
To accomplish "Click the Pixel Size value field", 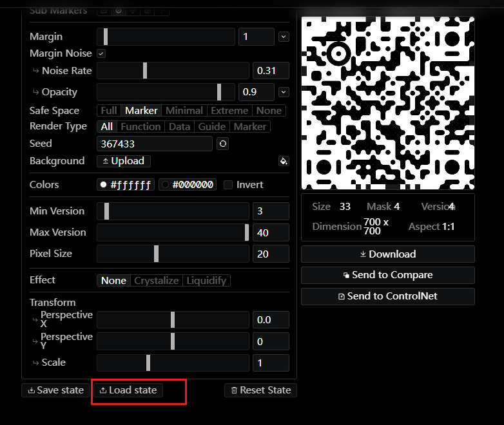I will tap(271, 254).
